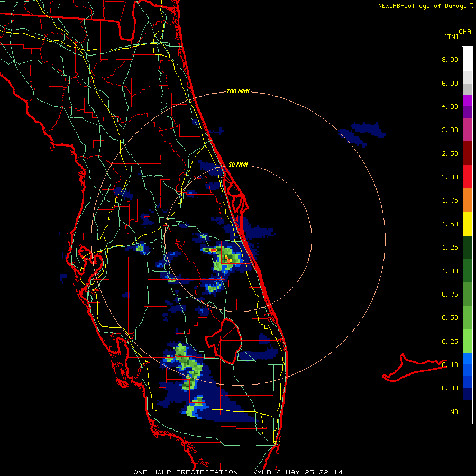The image size is (476, 476).
Task: Click the 0.50 legend value
Action: [x=450, y=318]
